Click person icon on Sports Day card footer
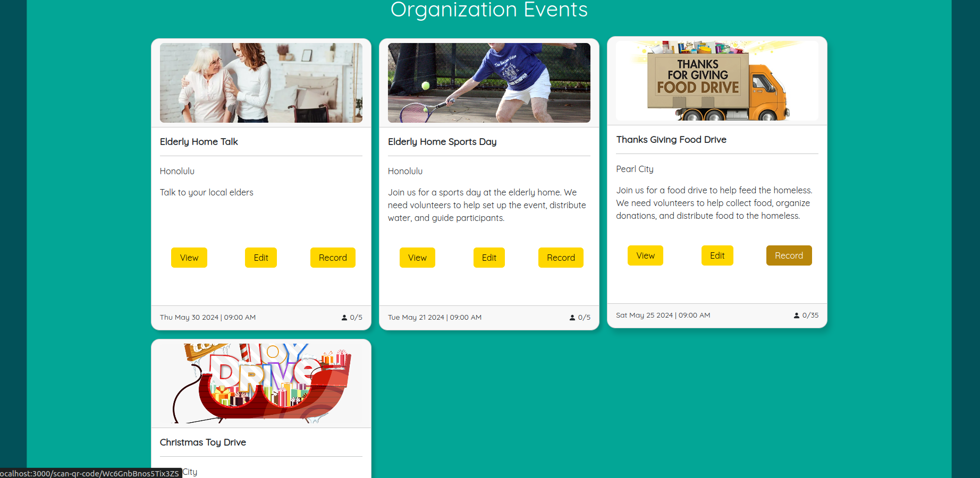The image size is (980, 478). click(x=572, y=318)
